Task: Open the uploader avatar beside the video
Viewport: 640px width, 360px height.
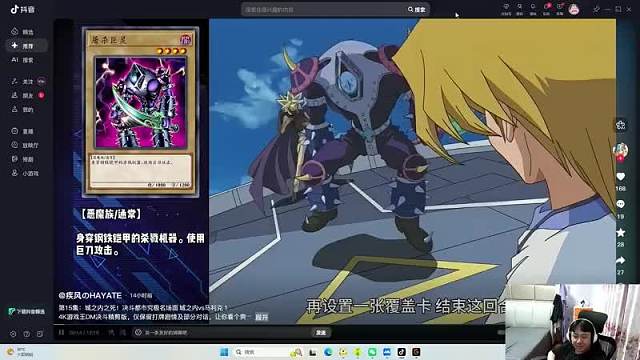Action: [620, 150]
